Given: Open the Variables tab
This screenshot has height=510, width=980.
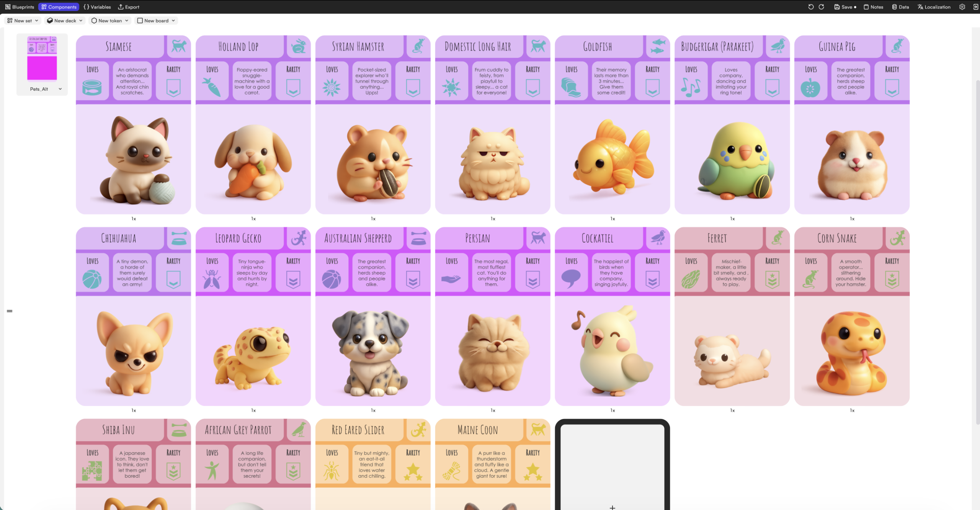Looking at the screenshot, I should [97, 7].
